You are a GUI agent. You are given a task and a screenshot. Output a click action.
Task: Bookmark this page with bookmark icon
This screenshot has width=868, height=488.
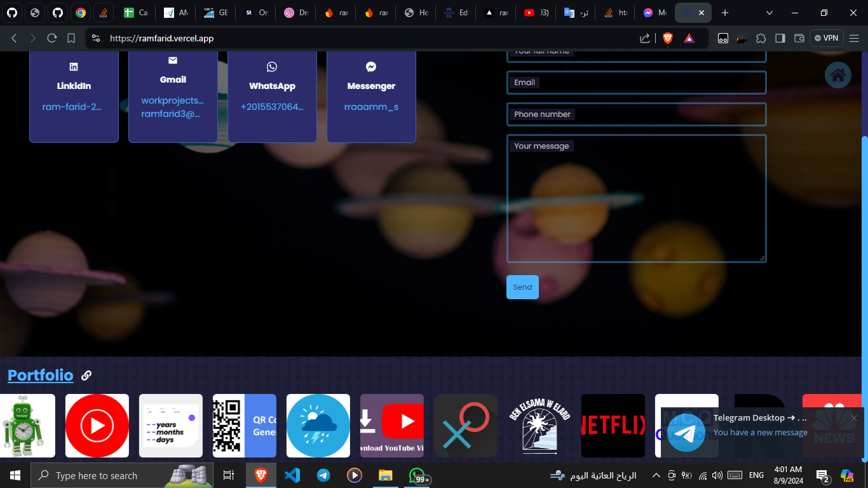tap(71, 38)
